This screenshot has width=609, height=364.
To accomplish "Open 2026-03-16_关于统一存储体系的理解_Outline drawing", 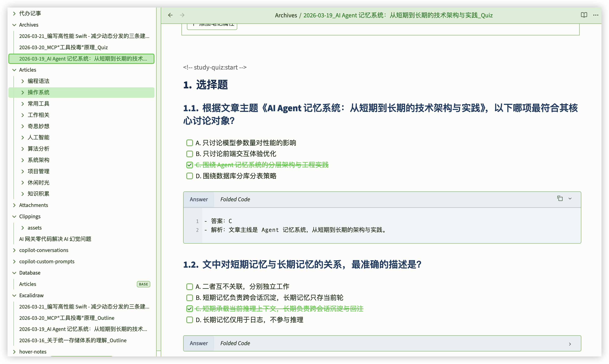I will [x=73, y=341].
